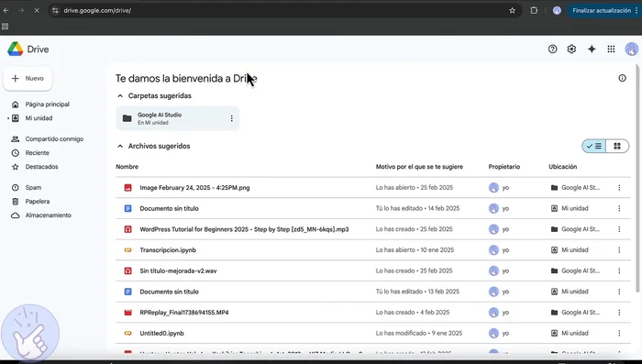Image resolution: width=642 pixels, height=364 pixels.
Task: Select Image February 24, 2025 - 4:25PM.png
Action: tap(194, 188)
